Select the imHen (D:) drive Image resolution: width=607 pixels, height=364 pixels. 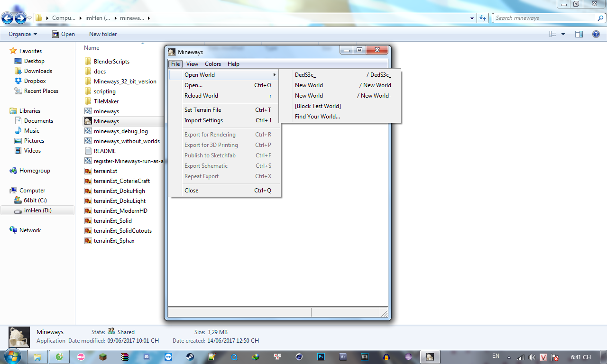coord(38,210)
